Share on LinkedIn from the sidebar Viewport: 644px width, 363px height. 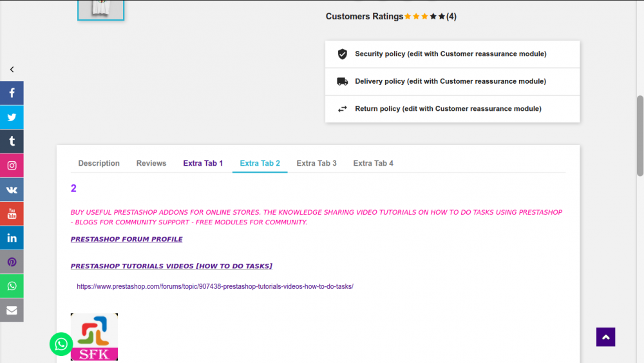[12, 238]
